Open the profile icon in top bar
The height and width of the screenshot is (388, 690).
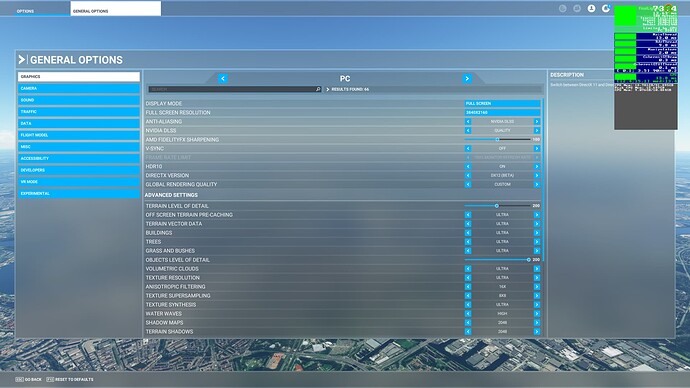pyautogui.click(x=591, y=8)
